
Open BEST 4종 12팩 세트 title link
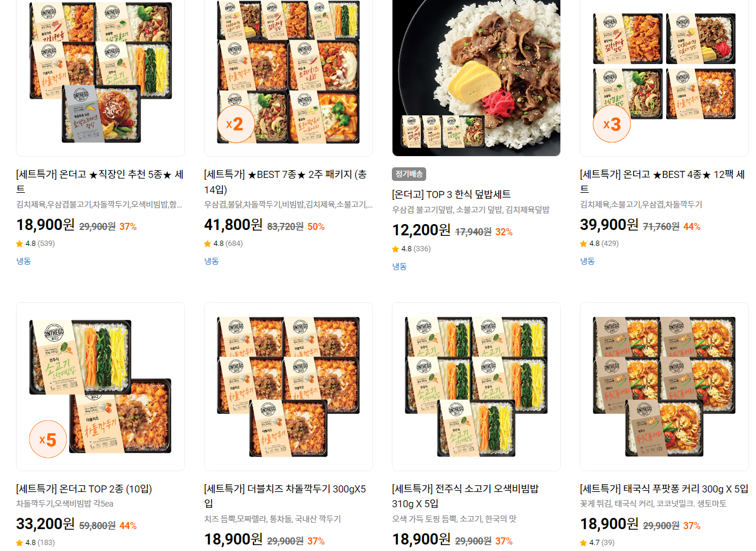coord(663,182)
